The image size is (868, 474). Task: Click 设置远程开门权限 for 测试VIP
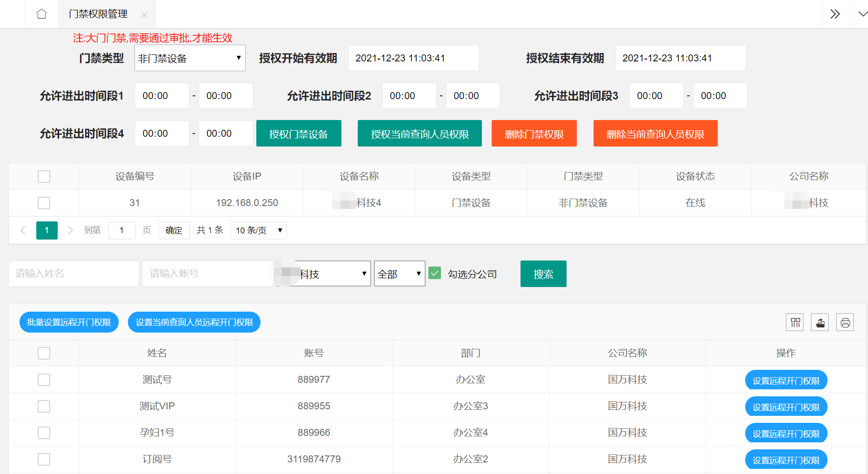tap(786, 406)
